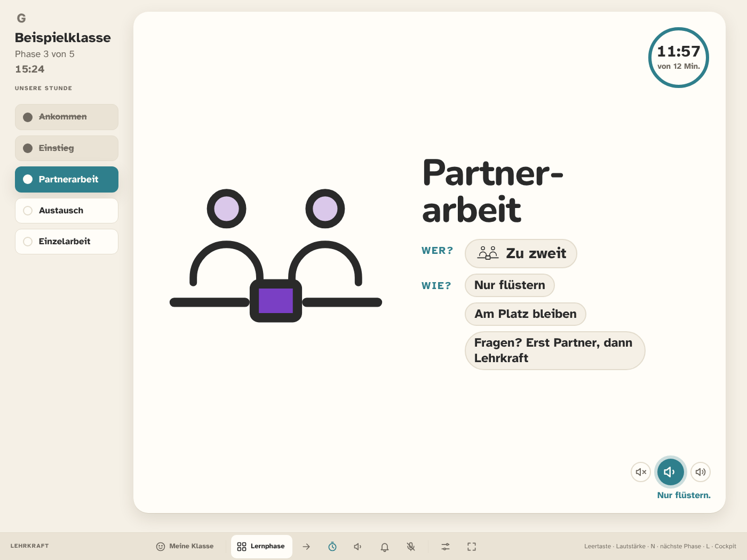Select the Partnerarbeit phase
The width and height of the screenshot is (747, 560).
pyautogui.click(x=67, y=179)
